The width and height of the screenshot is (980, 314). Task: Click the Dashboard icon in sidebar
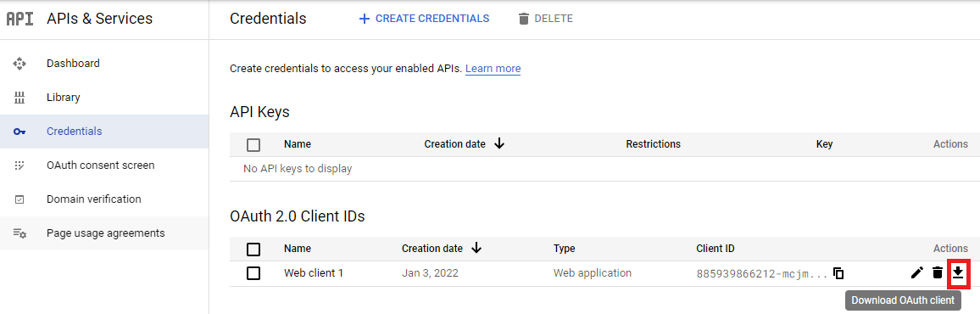click(19, 63)
